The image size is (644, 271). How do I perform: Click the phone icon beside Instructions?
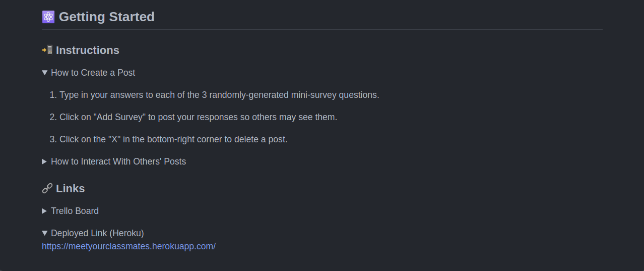pyautogui.click(x=47, y=50)
